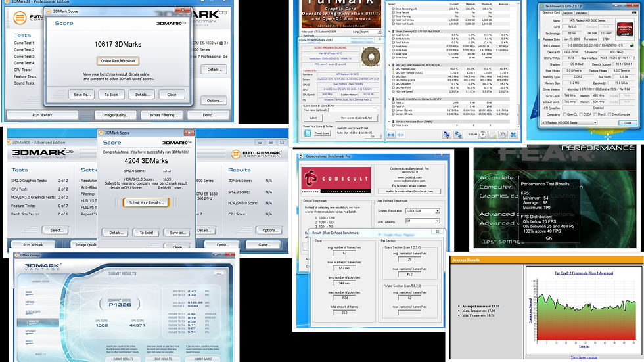Click Game button in 3DMark06

[x=264, y=245]
